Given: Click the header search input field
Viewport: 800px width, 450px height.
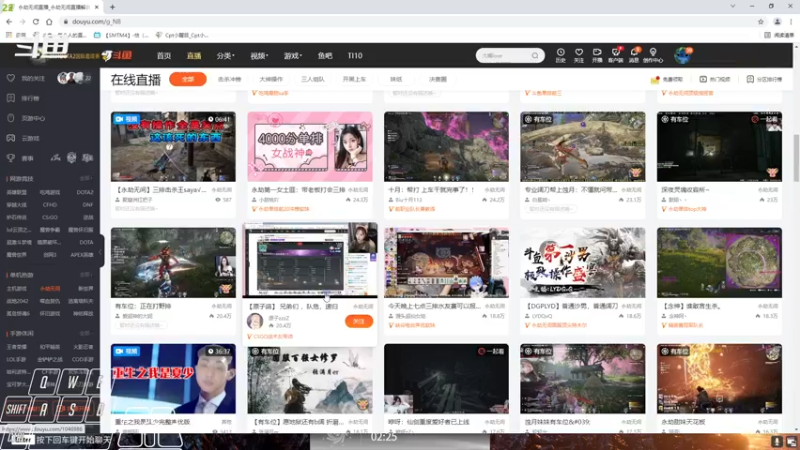Looking at the screenshot, I should coord(505,56).
